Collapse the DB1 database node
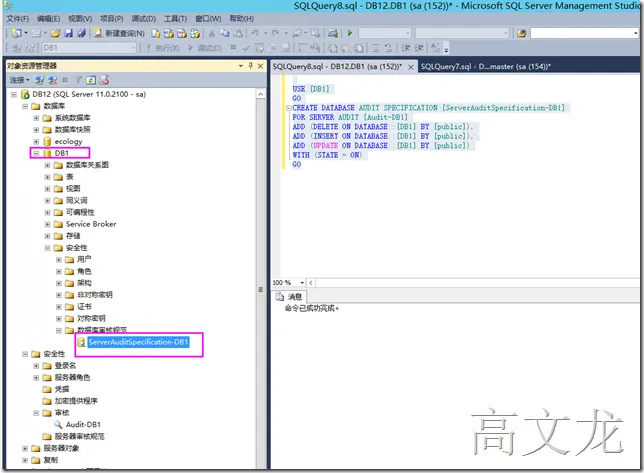Viewport: 644px width, 473px height. 36,153
